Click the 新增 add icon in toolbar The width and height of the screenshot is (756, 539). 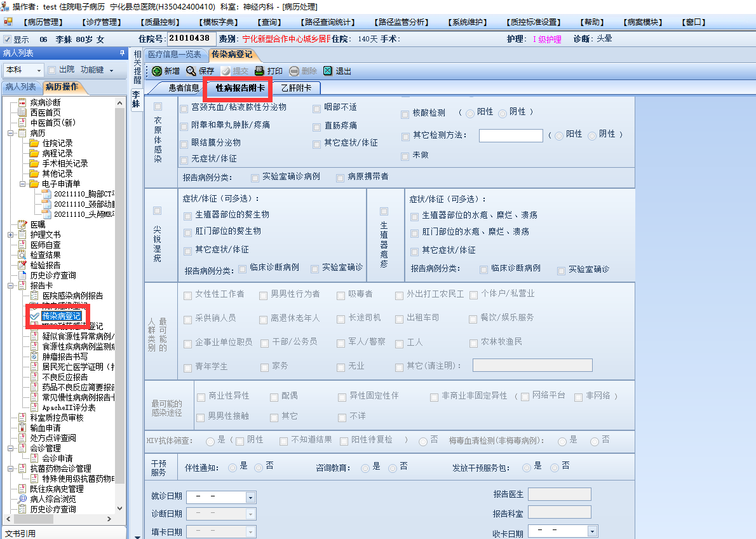coord(157,71)
